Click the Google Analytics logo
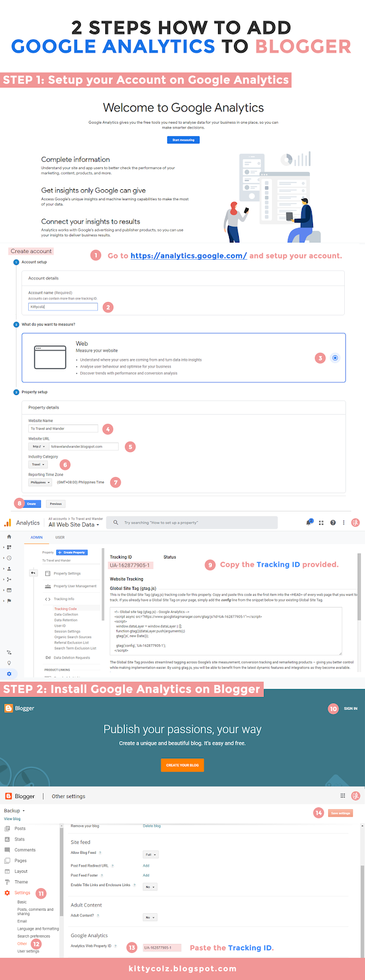Screen dimensions: 365x980 [8, 522]
